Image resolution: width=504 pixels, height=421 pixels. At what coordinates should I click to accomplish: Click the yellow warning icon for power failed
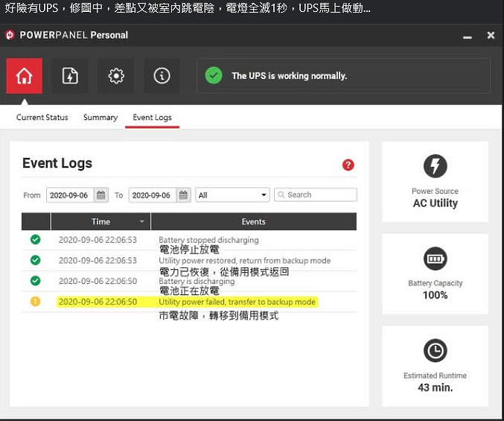pyautogui.click(x=35, y=301)
